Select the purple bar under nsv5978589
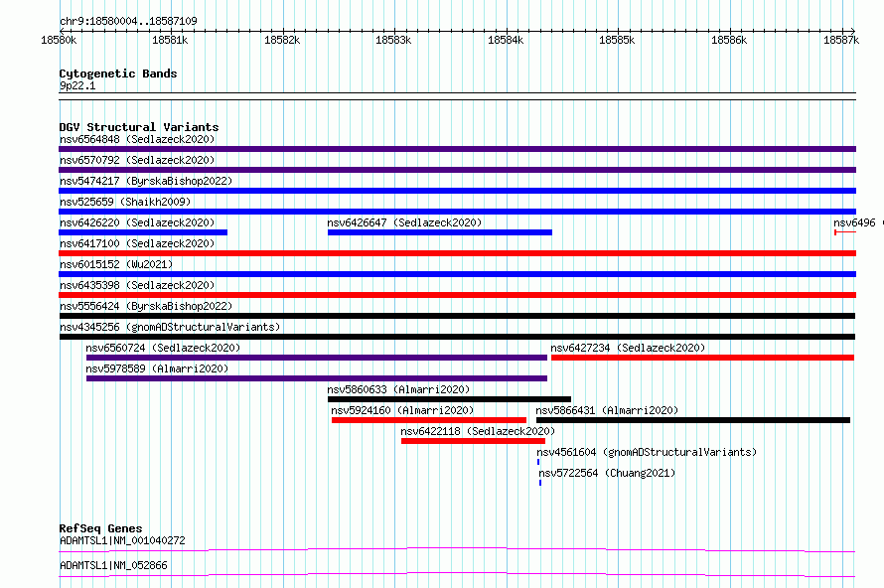 click(317, 378)
